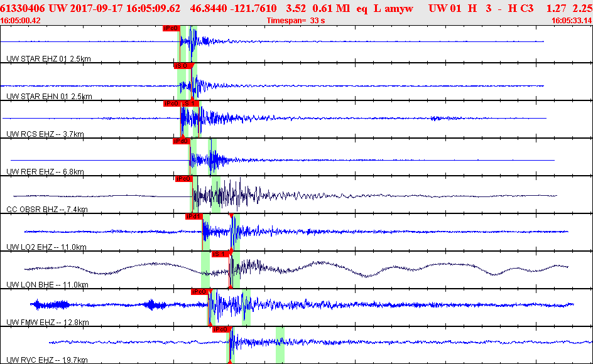
Task: Click the unpicked green window on FMW trace
Action: (246, 308)
